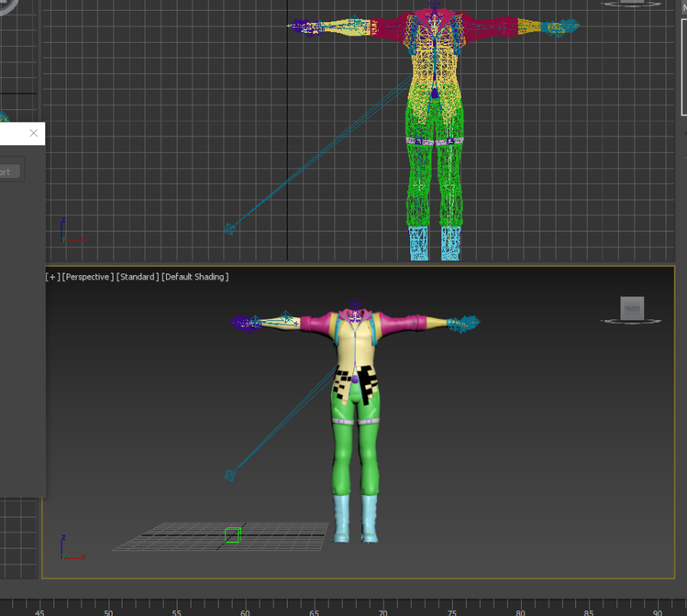Open the [Standard] viewport quality menu

[137, 277]
